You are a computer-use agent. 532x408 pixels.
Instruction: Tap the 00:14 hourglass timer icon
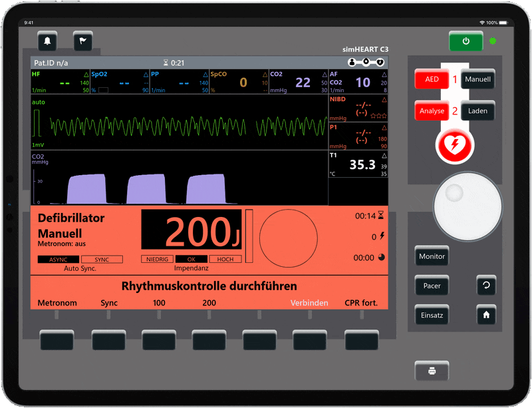(381, 215)
